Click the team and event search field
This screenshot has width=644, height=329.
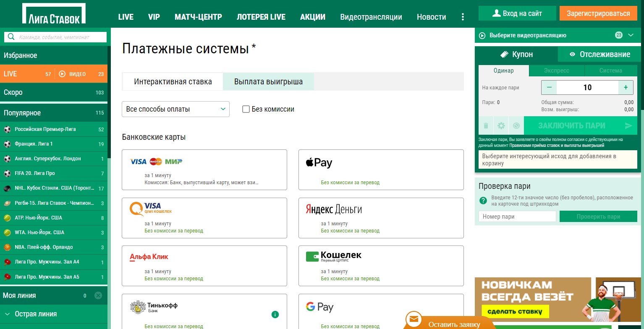pos(55,37)
